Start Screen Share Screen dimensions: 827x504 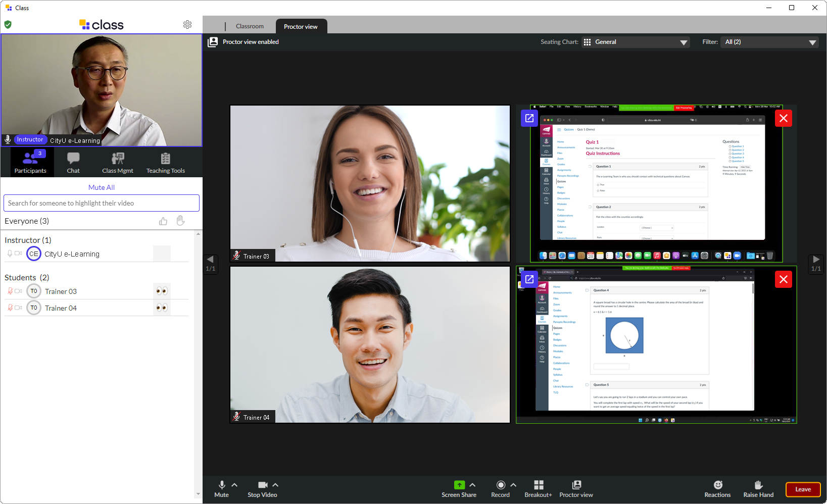point(459,488)
